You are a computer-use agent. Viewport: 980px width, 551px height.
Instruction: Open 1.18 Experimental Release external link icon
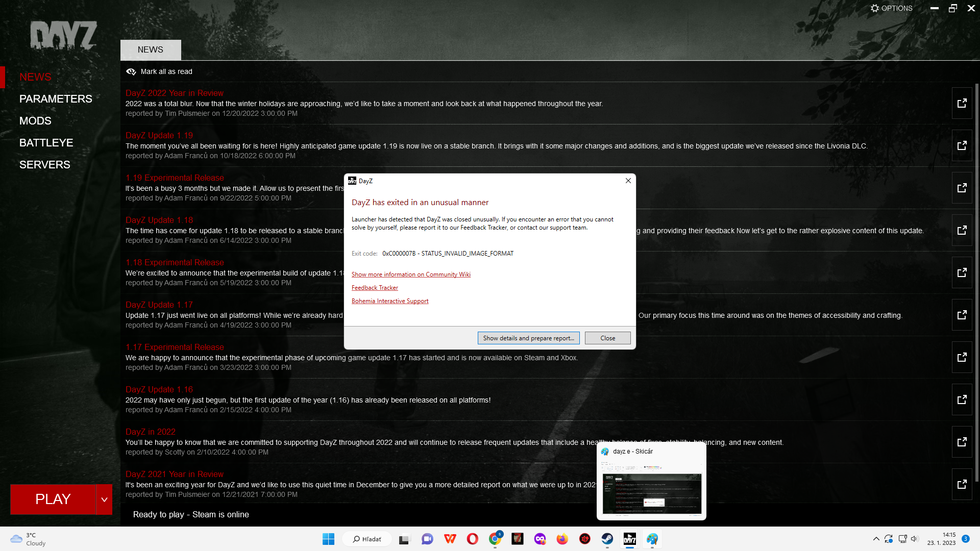(962, 272)
